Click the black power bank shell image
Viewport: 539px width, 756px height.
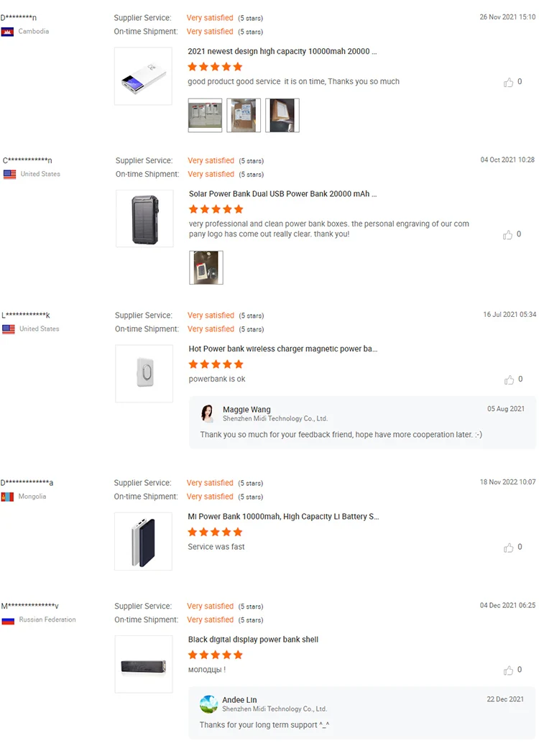(x=144, y=664)
